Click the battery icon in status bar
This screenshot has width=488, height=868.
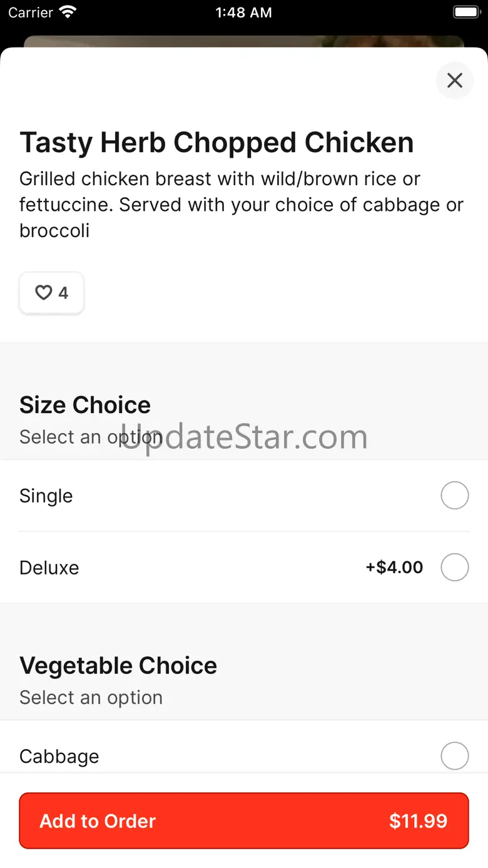tap(465, 12)
